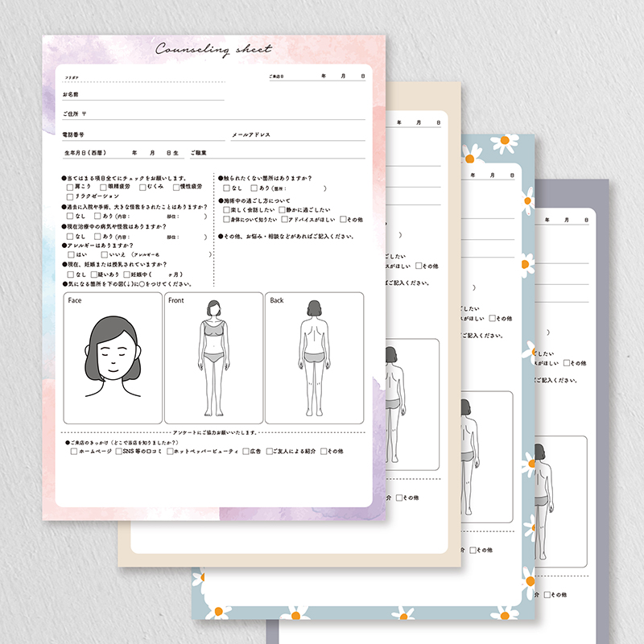Click the Front body diagram
Screen dimensions: 644x644
pyautogui.click(x=213, y=357)
